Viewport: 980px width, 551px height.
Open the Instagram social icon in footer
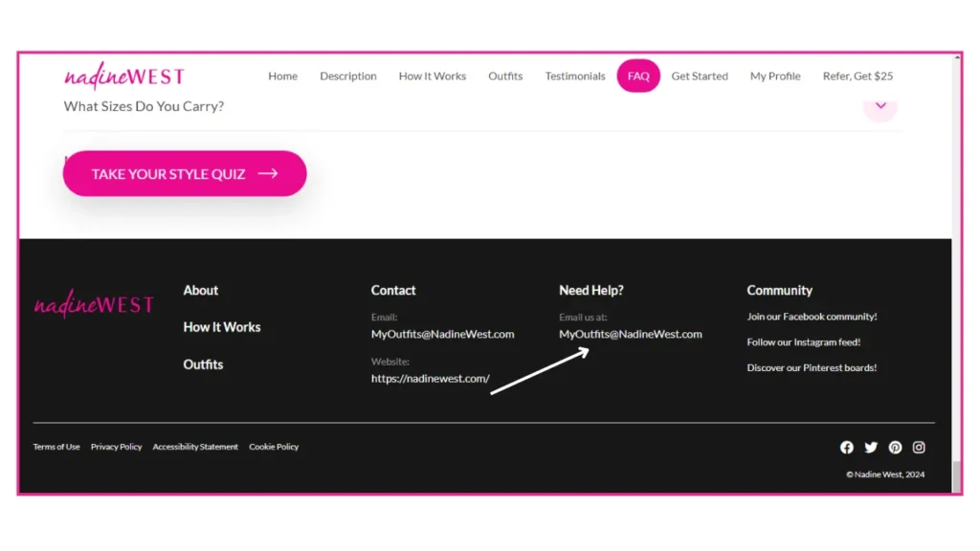919,448
